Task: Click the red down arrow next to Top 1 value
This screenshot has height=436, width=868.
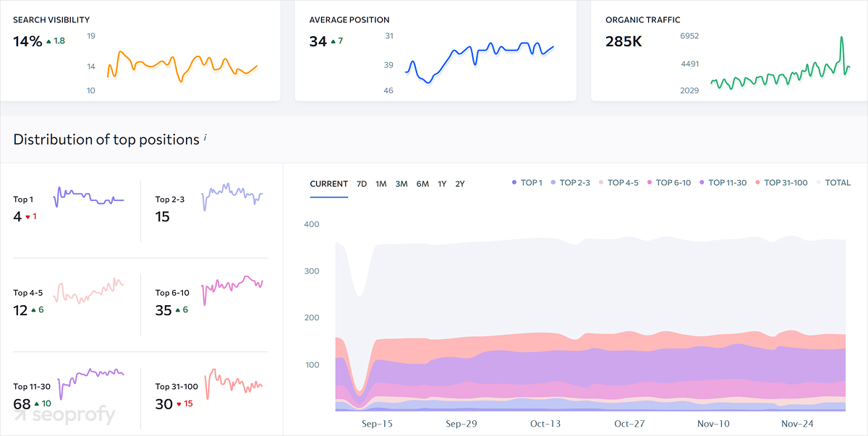Action: coord(28,216)
